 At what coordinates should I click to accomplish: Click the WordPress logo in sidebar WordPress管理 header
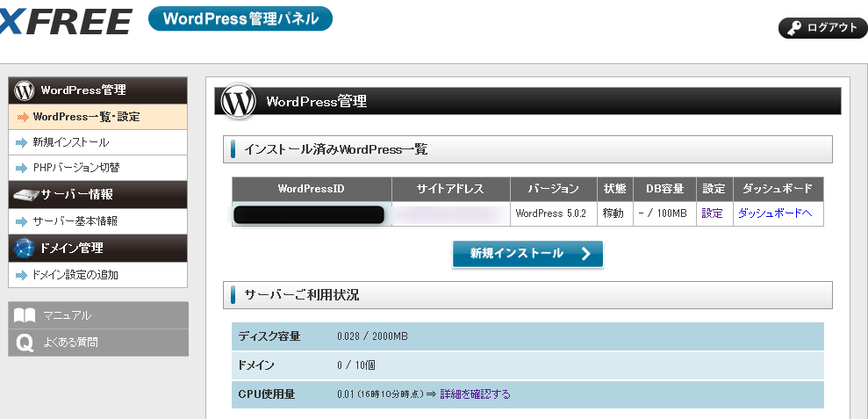click(25, 90)
